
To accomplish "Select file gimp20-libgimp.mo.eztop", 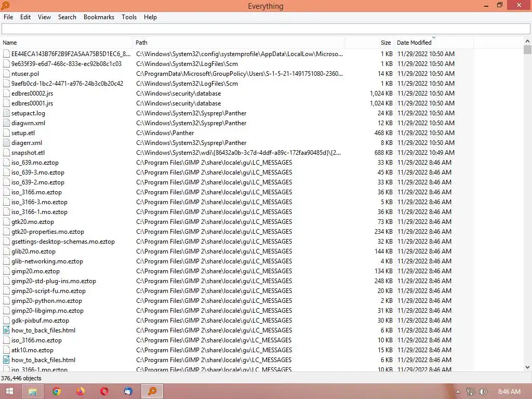I will tap(47, 311).
